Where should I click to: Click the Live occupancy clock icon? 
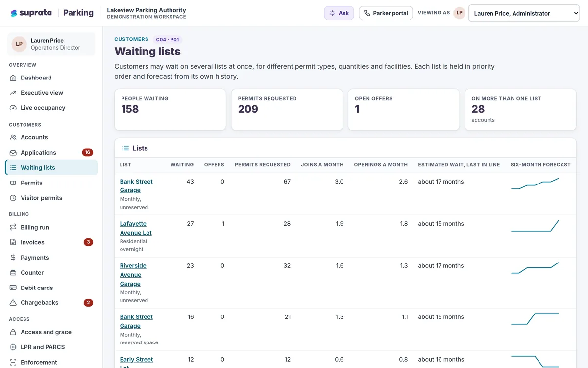[13, 108]
